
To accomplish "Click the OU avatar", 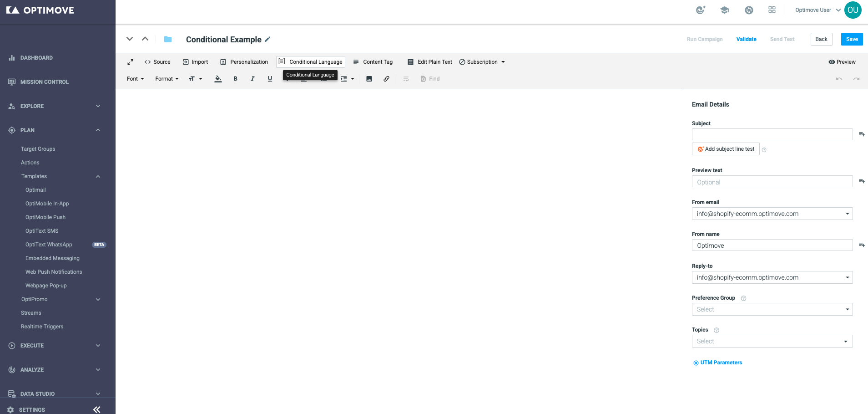I will pyautogui.click(x=853, y=10).
